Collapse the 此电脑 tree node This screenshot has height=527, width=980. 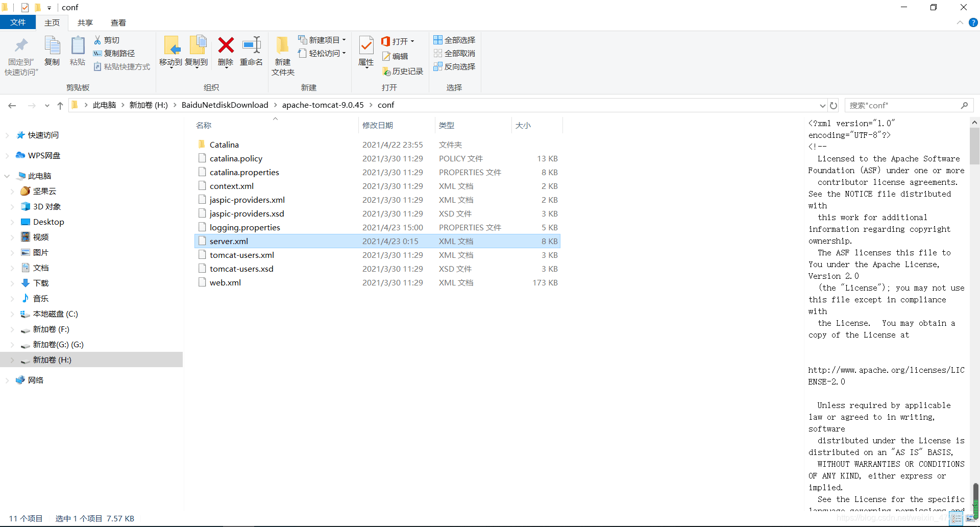click(x=7, y=176)
